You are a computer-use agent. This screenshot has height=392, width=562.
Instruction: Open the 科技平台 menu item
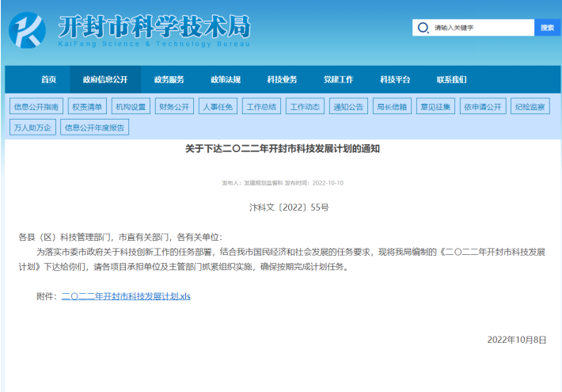pos(395,79)
